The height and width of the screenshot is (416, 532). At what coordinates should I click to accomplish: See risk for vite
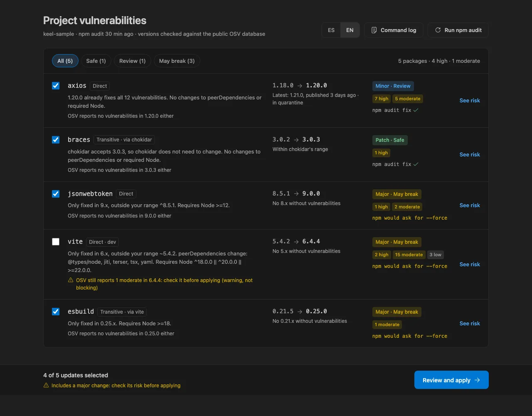tap(470, 264)
